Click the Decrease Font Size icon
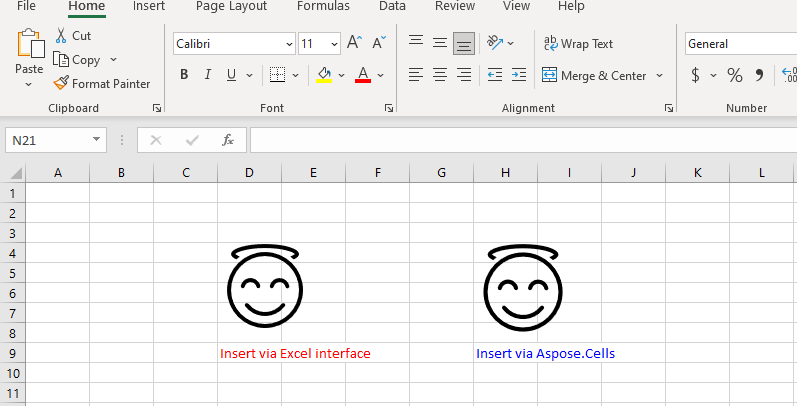 pyautogui.click(x=379, y=43)
